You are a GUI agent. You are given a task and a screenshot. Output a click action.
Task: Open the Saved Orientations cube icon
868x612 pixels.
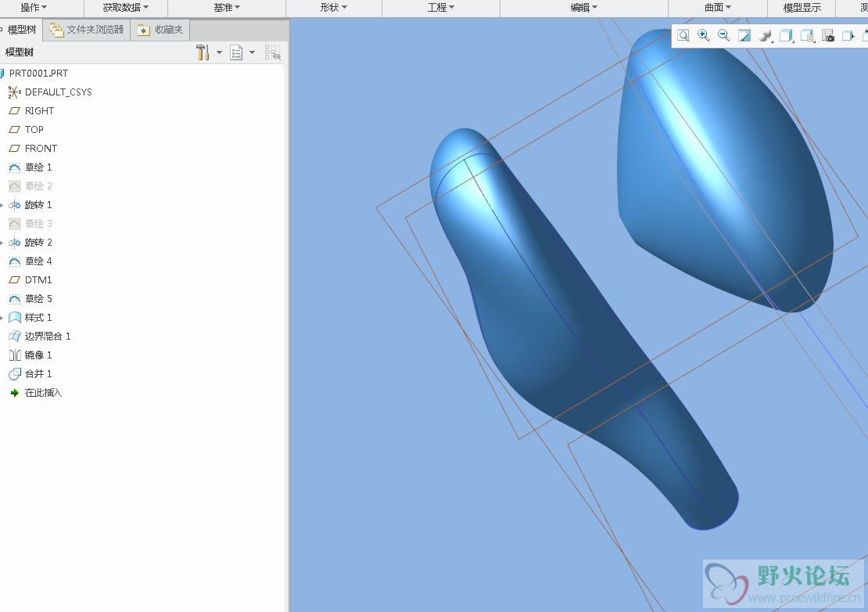(786, 36)
